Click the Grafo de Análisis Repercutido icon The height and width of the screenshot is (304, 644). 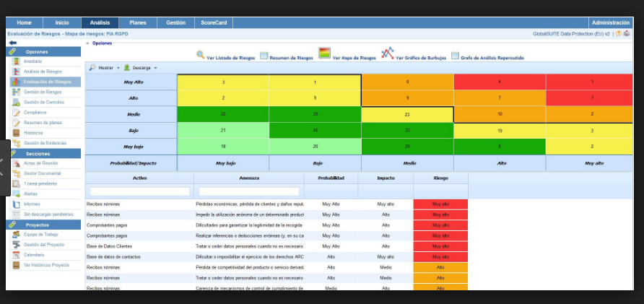455,56
